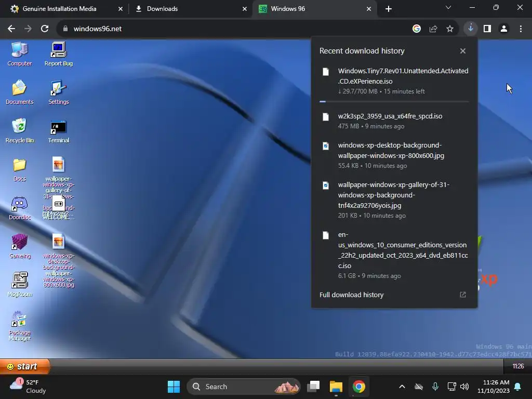Viewport: 532px width, 399px height.
Task: Open wallpaper-windows-xp-gallery-of-31 jpg download
Action: click(394, 200)
